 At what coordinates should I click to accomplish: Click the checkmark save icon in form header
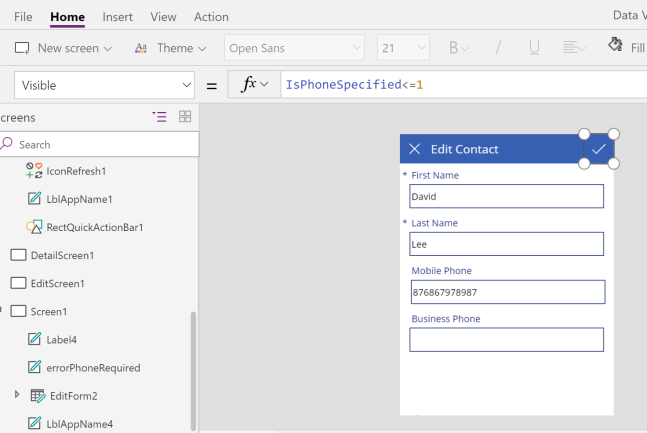598,149
